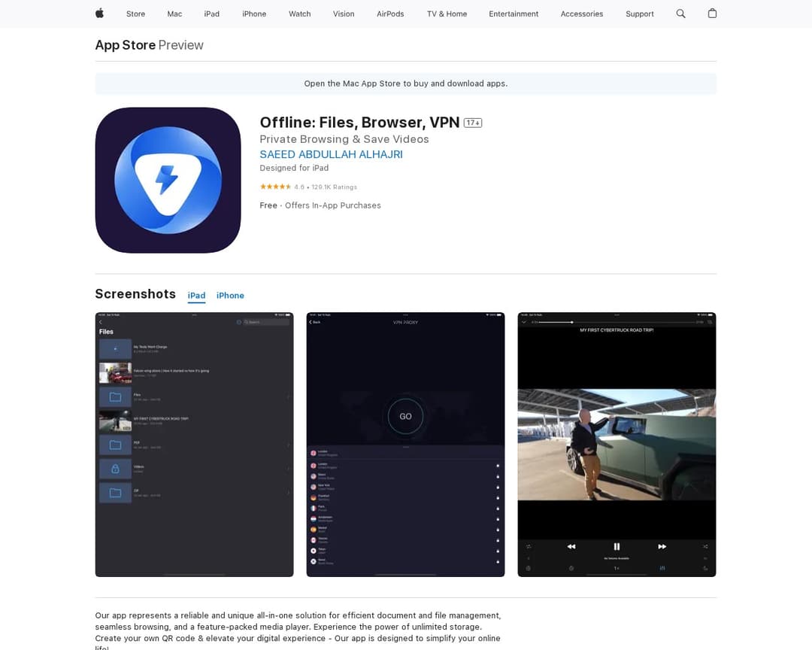Viewport: 812px width, 650px height.
Task: Click the GO button in VPN screenshot
Action: click(405, 416)
